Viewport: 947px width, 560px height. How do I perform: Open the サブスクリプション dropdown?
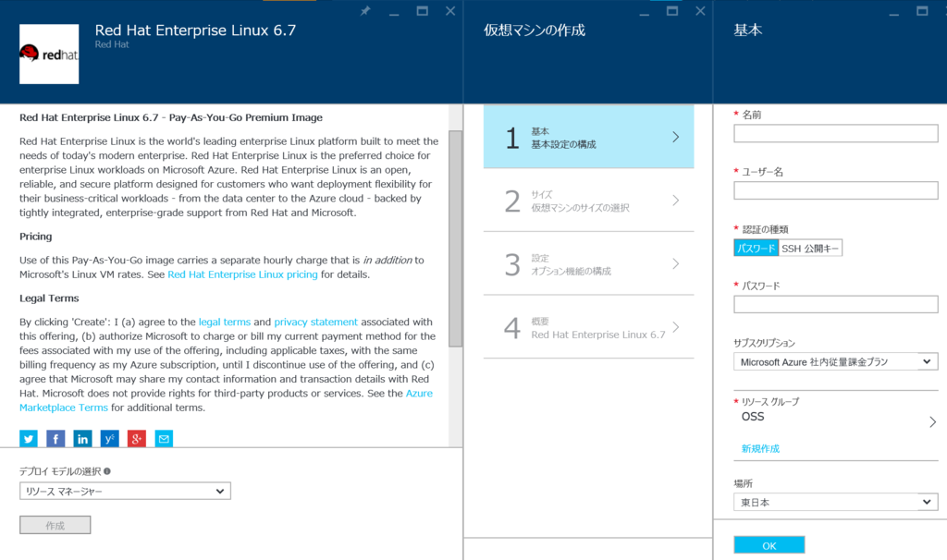(x=836, y=361)
